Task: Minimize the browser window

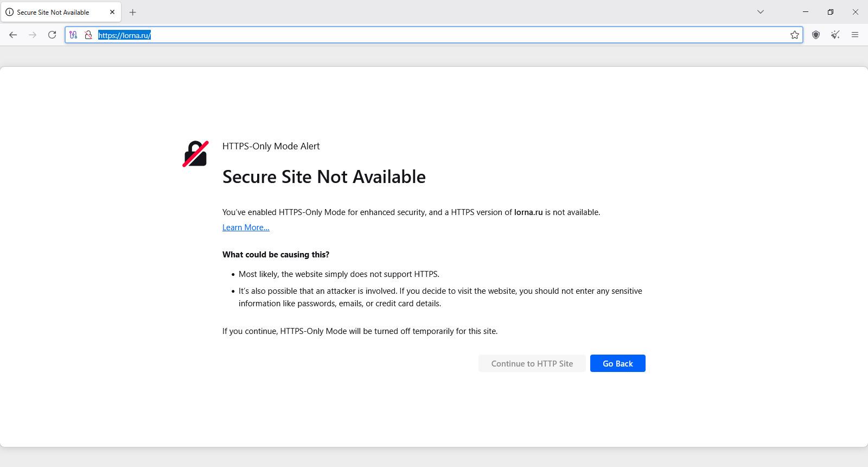Action: click(x=806, y=12)
